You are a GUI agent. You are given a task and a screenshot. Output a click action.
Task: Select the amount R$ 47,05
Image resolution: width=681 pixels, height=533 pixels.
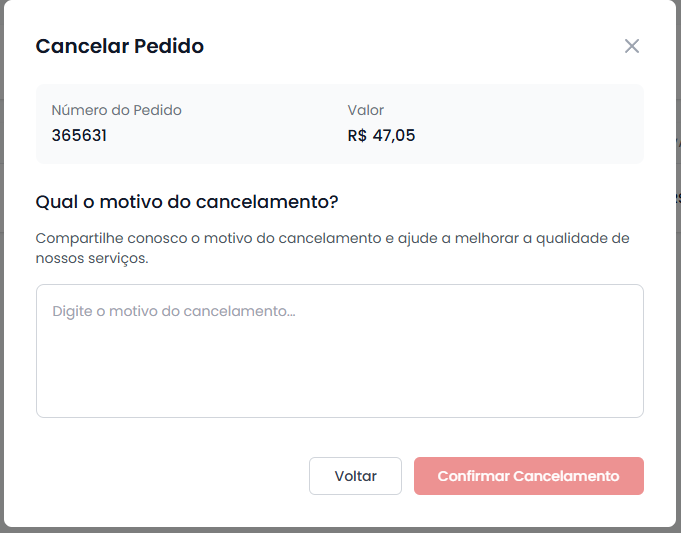(x=381, y=135)
